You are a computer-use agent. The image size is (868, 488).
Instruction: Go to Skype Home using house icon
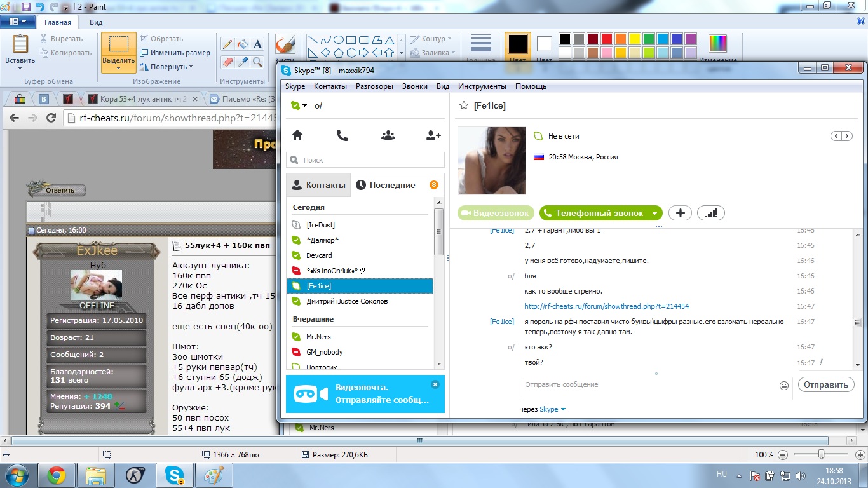(x=297, y=135)
